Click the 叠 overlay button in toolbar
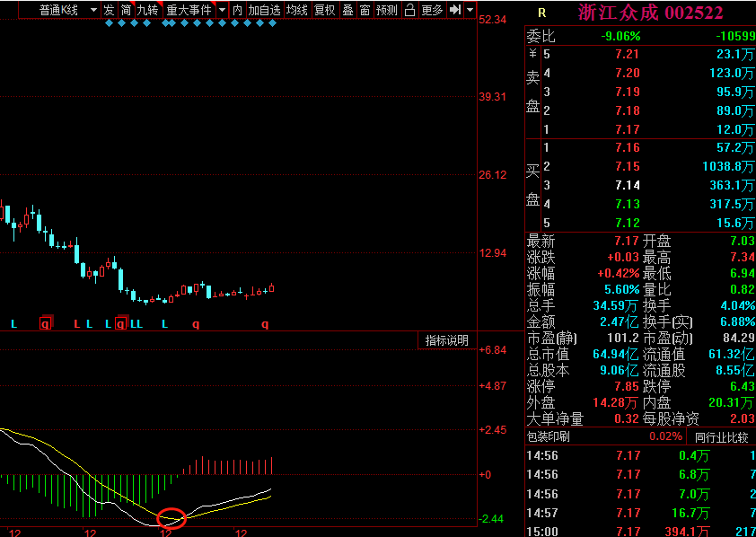756x537 pixels. pyautogui.click(x=347, y=10)
